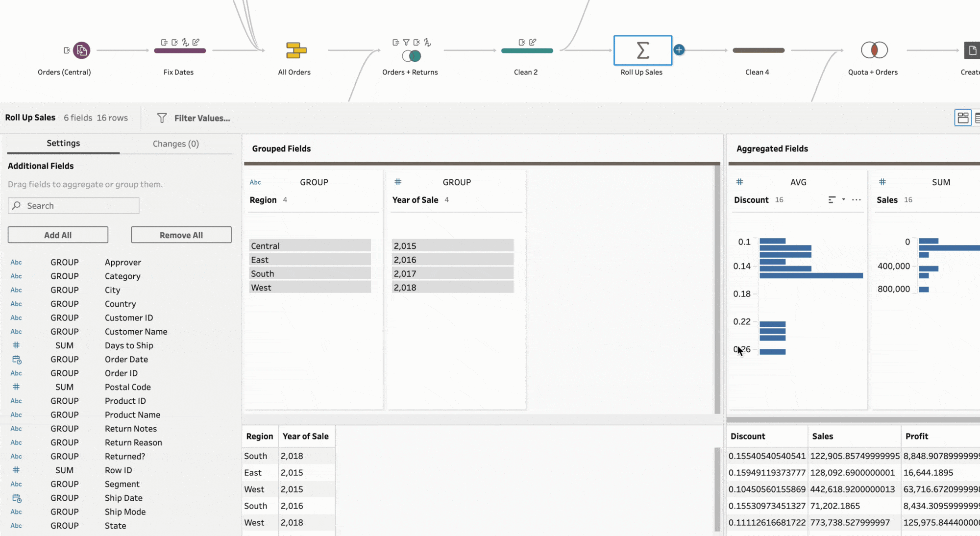Click the date type icon for Order Date
The height and width of the screenshot is (536, 980).
click(17, 360)
